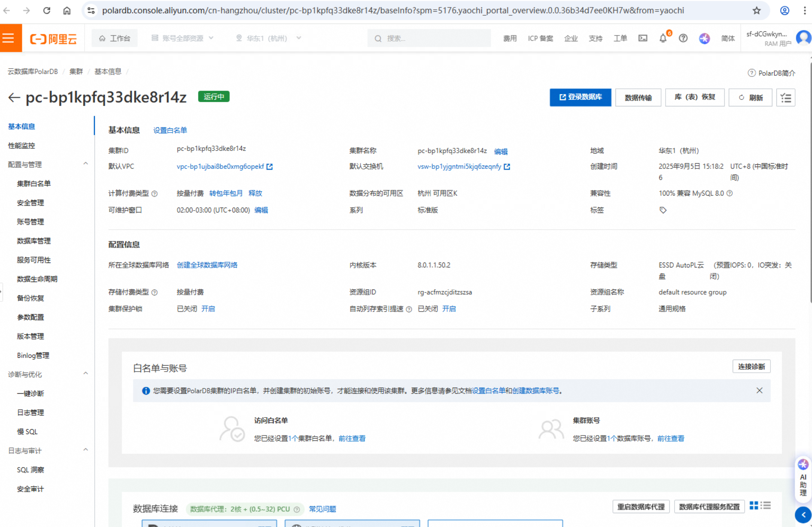The width and height of the screenshot is (812, 527).
Task: Click the 库（表）恢复 button
Action: [x=695, y=98]
